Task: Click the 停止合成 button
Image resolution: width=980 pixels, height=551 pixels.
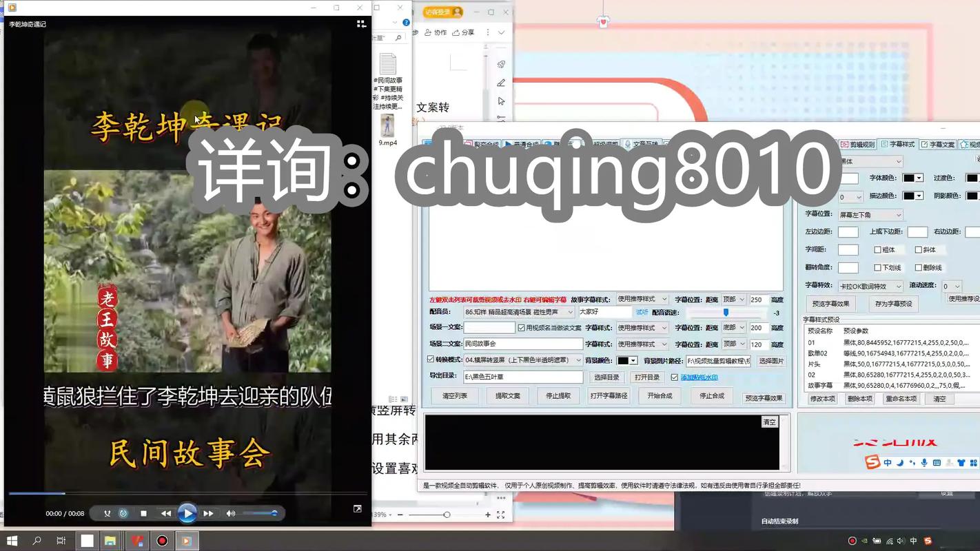Action: pyautogui.click(x=712, y=396)
